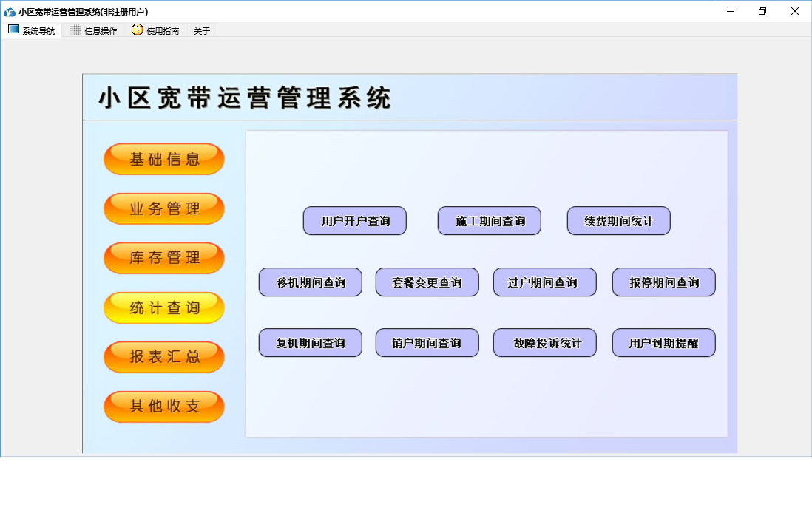Open the 库存管理 section
The height and width of the screenshot is (527, 812).
tap(164, 258)
